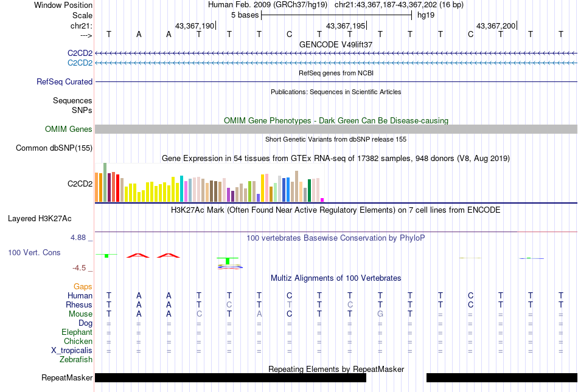Click the Sequences track label
Image resolution: width=578 pixels, height=392 pixels.
pyautogui.click(x=72, y=100)
